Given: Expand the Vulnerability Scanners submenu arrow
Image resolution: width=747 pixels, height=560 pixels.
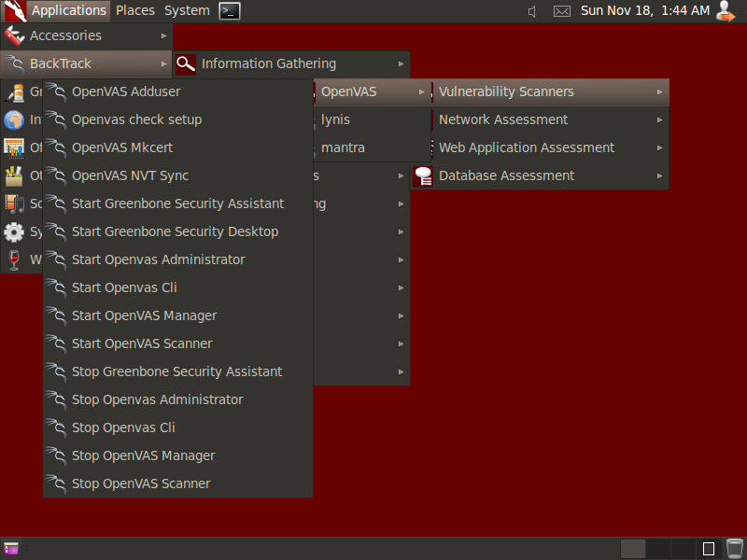Looking at the screenshot, I should click(x=659, y=91).
